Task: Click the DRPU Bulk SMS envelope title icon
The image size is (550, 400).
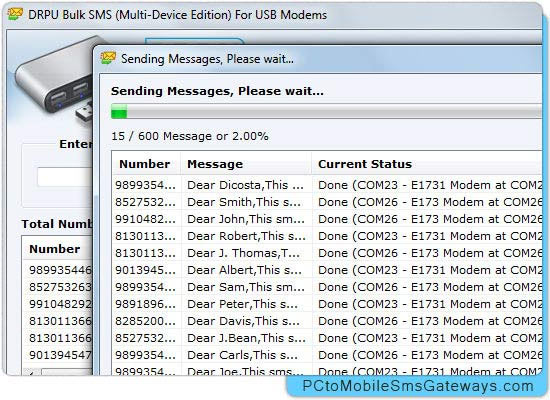Action: click(15, 14)
